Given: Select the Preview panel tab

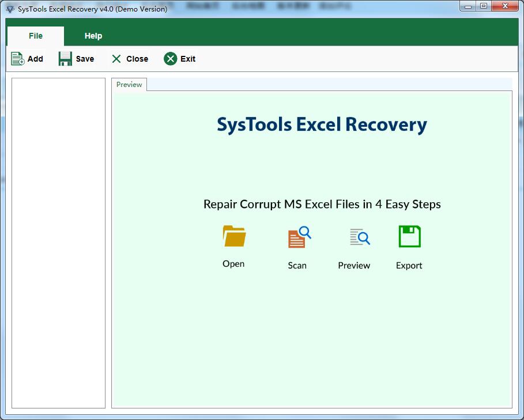Looking at the screenshot, I should tap(129, 85).
